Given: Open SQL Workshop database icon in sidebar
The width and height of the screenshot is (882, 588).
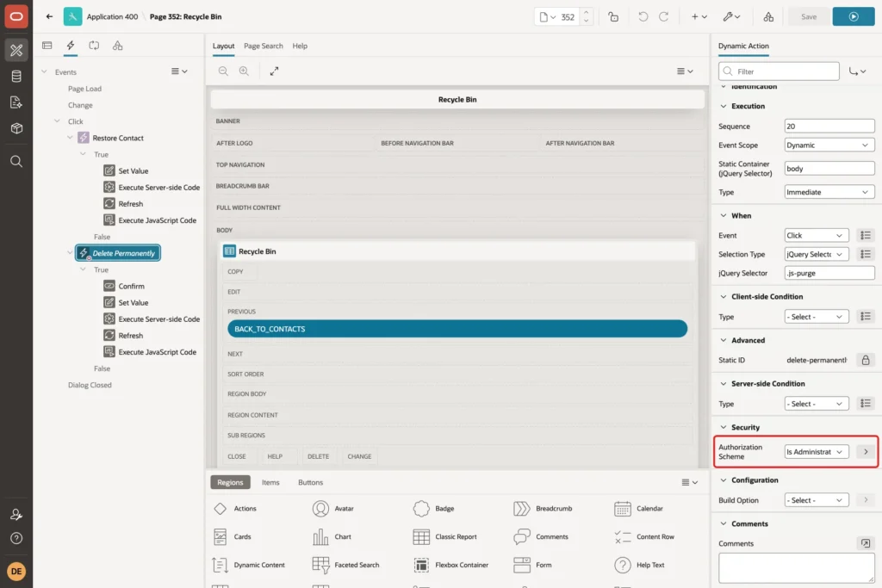Looking at the screenshot, I should (16, 77).
